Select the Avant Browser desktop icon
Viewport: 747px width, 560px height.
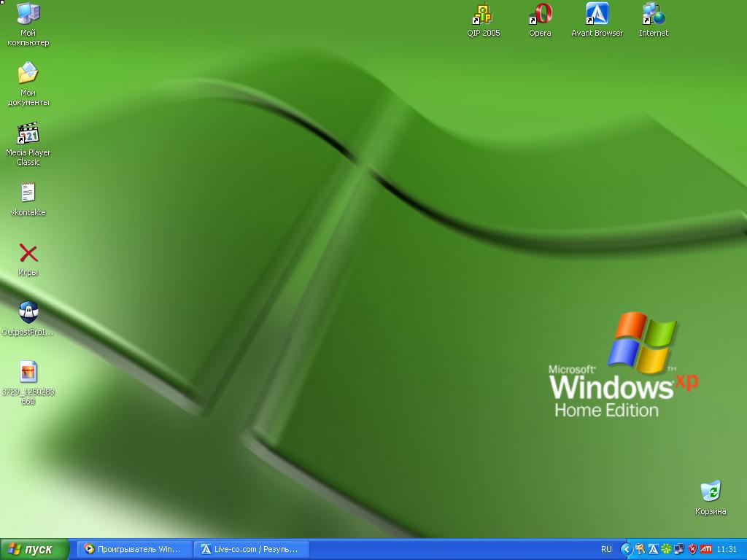(597, 15)
